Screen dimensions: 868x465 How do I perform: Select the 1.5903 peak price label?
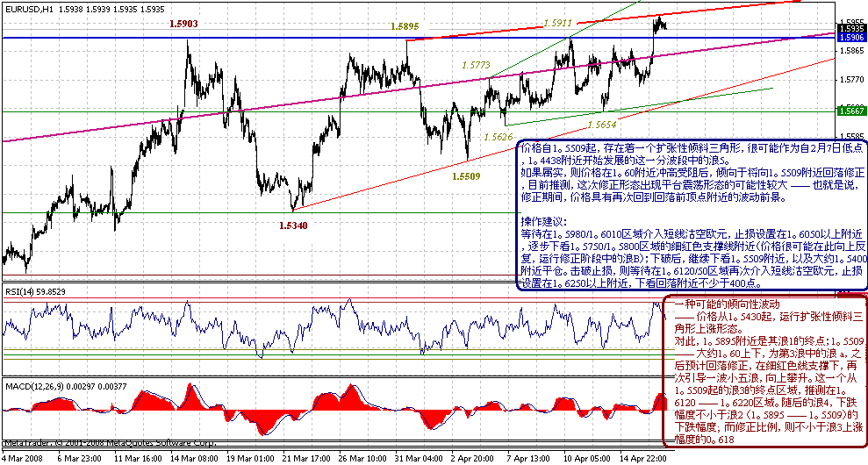pyautogui.click(x=183, y=24)
